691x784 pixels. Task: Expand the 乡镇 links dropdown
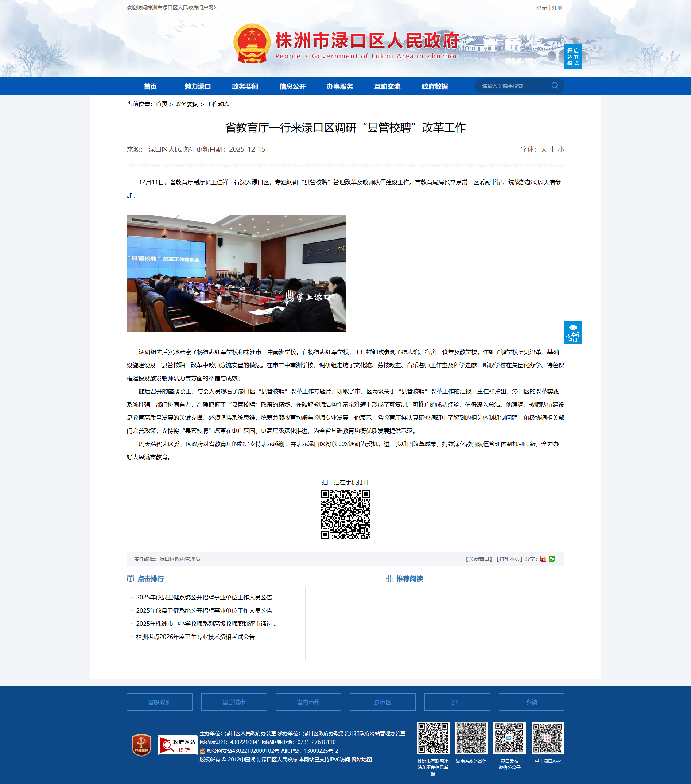[531, 702]
